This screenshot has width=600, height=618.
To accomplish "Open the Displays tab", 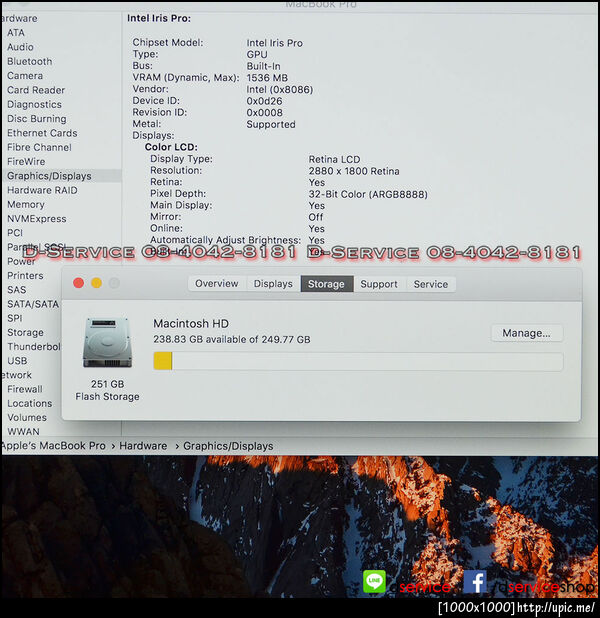I will pos(273,284).
